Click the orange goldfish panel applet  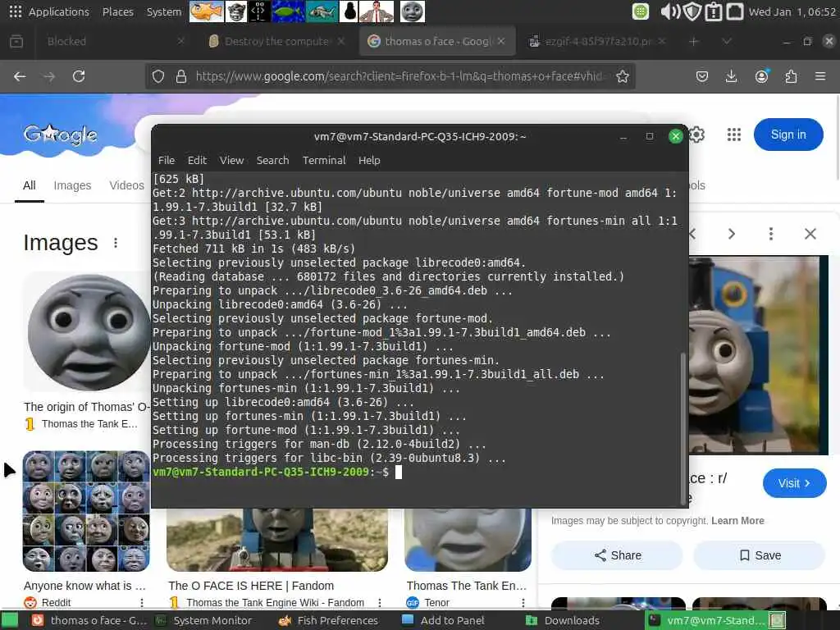(x=206, y=11)
